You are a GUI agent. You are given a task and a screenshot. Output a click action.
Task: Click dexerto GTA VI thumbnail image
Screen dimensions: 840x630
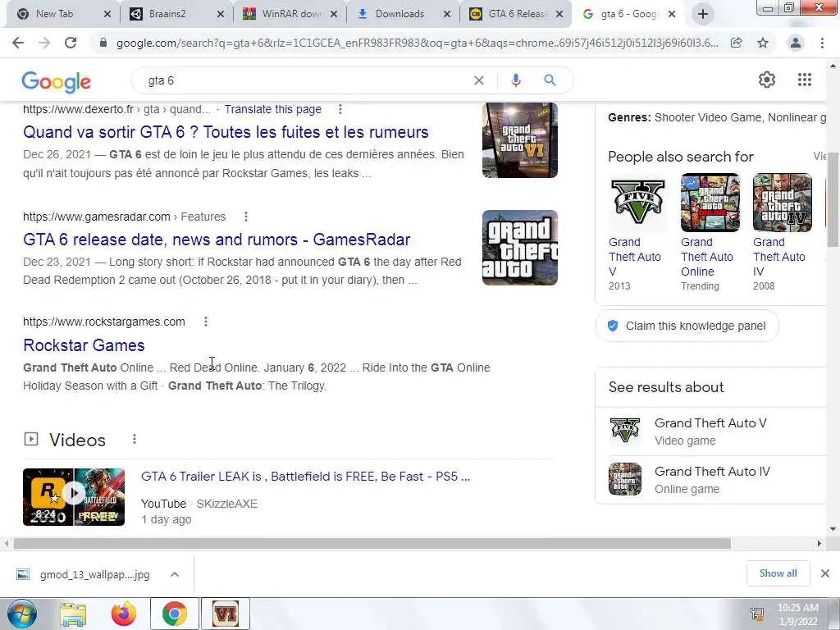click(x=519, y=140)
